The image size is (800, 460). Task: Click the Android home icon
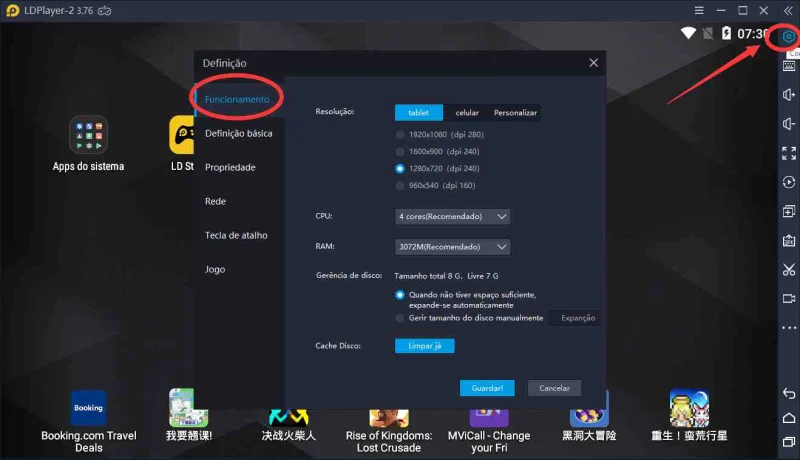click(x=789, y=418)
